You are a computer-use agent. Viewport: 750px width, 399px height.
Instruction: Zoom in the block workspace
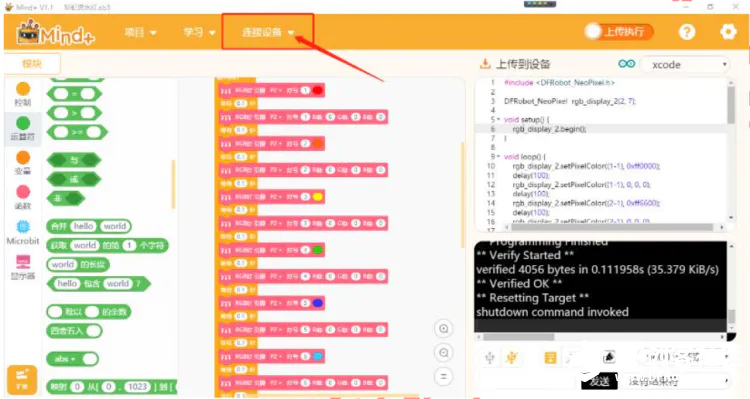pyautogui.click(x=443, y=329)
